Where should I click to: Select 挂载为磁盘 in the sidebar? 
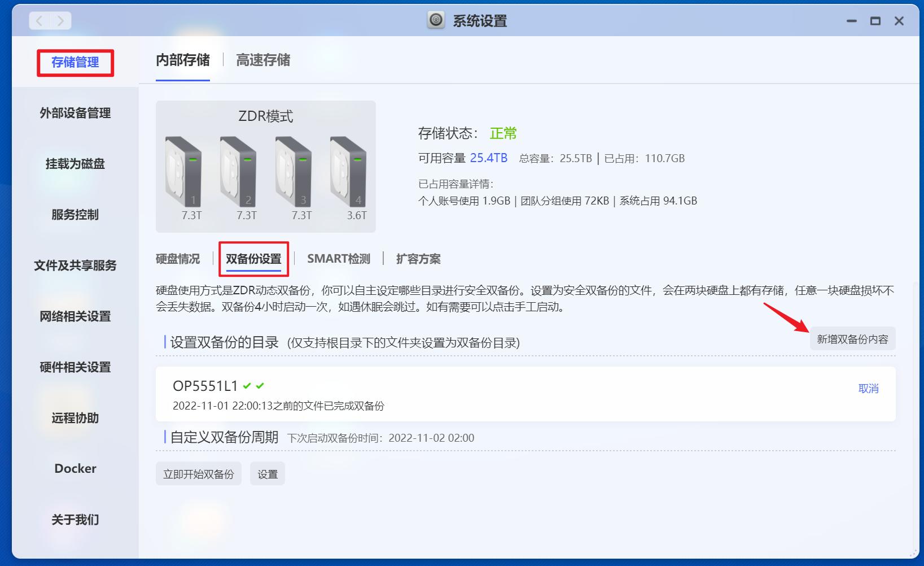[75, 164]
